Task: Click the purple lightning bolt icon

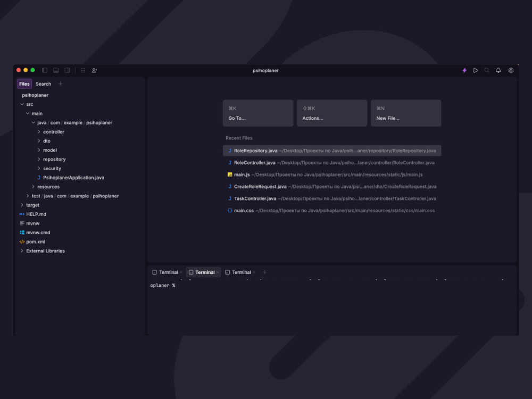Action: pyautogui.click(x=464, y=70)
